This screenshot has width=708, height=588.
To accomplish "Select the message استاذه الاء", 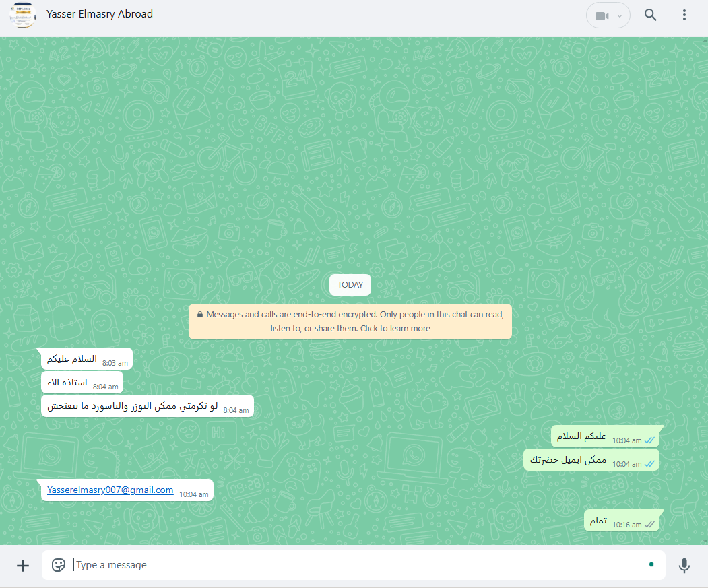I will (82, 383).
